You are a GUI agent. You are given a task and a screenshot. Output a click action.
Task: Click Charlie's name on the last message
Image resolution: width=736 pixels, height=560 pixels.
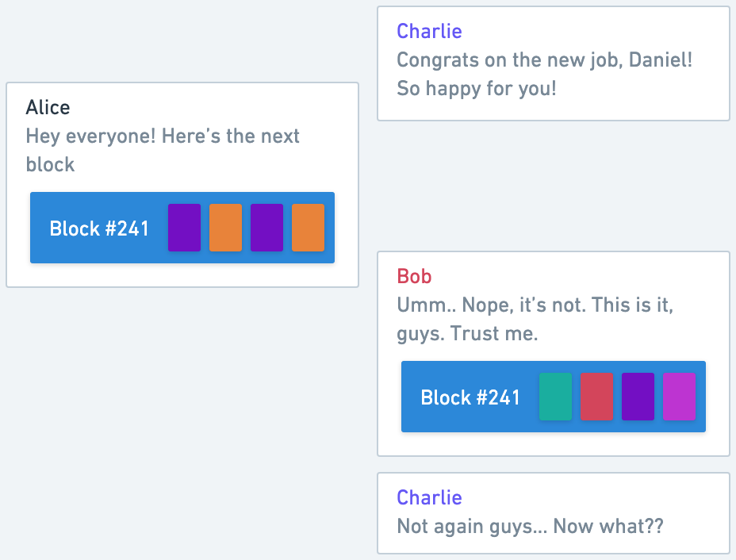pos(430,497)
